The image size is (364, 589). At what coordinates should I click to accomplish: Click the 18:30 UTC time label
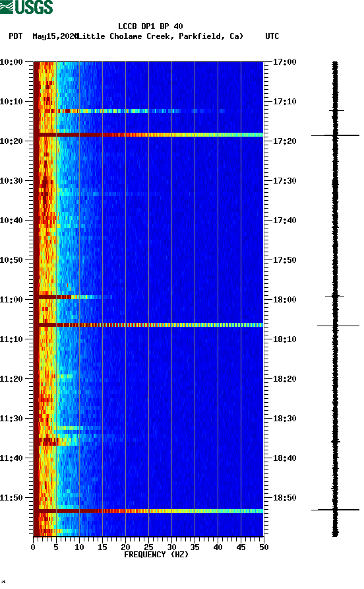click(x=284, y=419)
